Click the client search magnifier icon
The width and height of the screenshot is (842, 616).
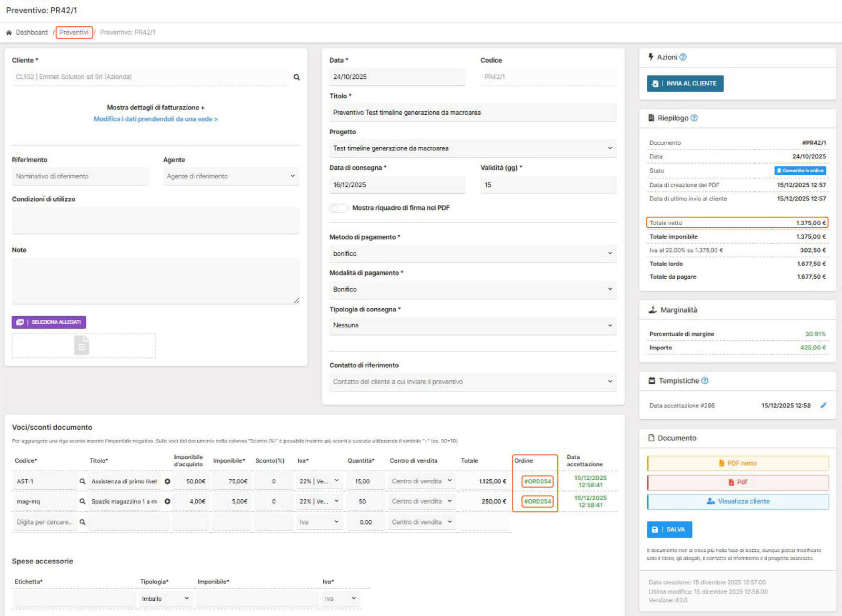click(x=296, y=77)
